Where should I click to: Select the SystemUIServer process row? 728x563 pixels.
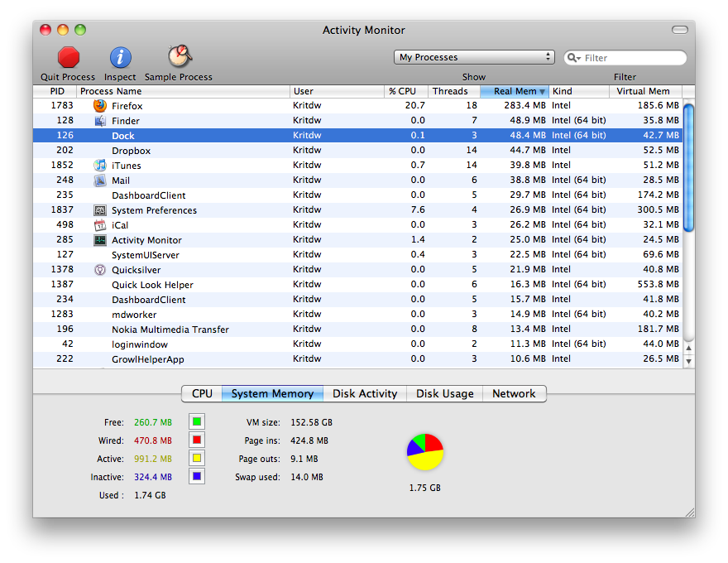point(357,254)
